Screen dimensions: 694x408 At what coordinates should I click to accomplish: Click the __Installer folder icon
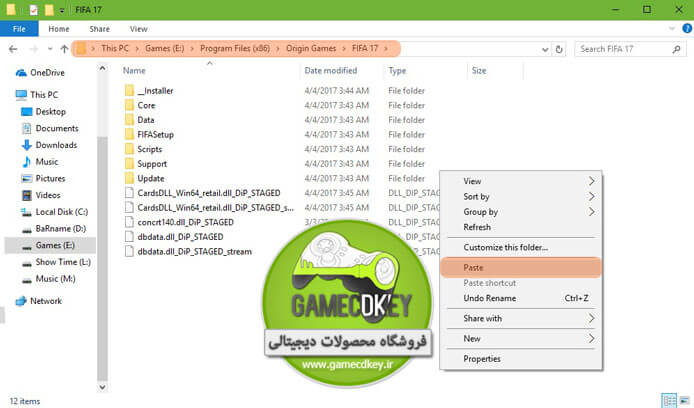[x=129, y=91]
